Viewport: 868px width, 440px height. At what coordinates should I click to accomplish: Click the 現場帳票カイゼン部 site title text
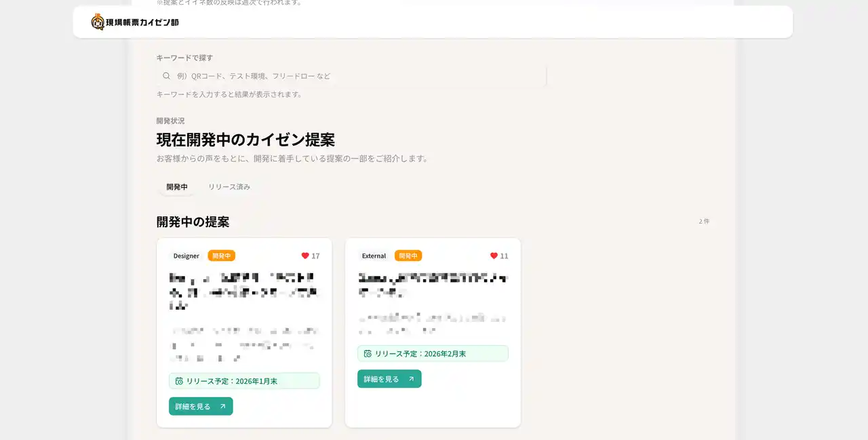coord(142,22)
